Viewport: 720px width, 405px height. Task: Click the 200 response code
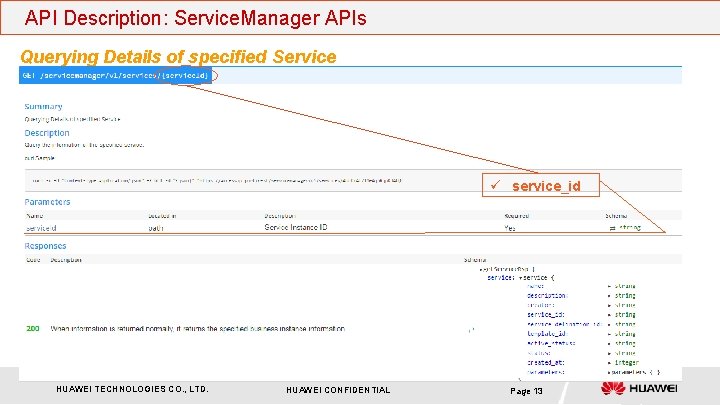[33, 329]
